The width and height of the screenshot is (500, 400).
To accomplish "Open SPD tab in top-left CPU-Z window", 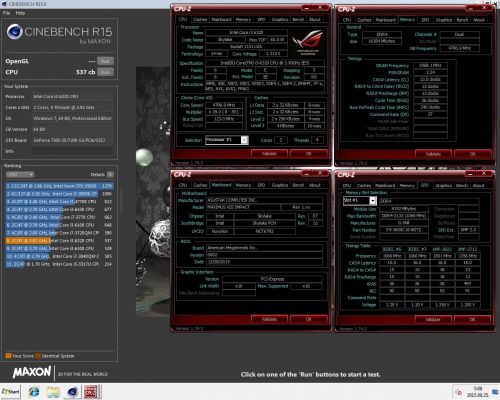I will coord(261,20).
